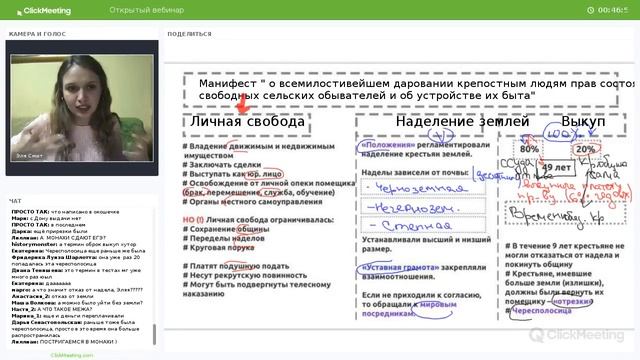
Task: Click the clock icon beside the timer
Action: 590,10
